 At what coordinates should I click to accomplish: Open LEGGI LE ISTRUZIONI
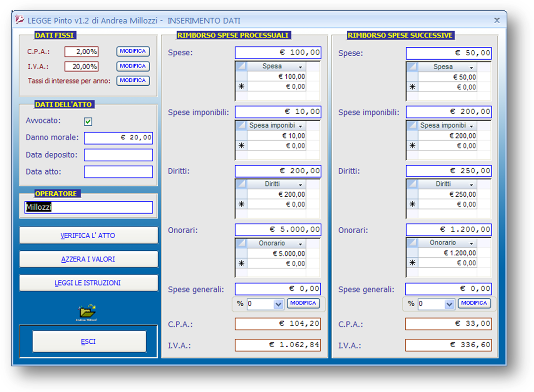click(x=88, y=283)
